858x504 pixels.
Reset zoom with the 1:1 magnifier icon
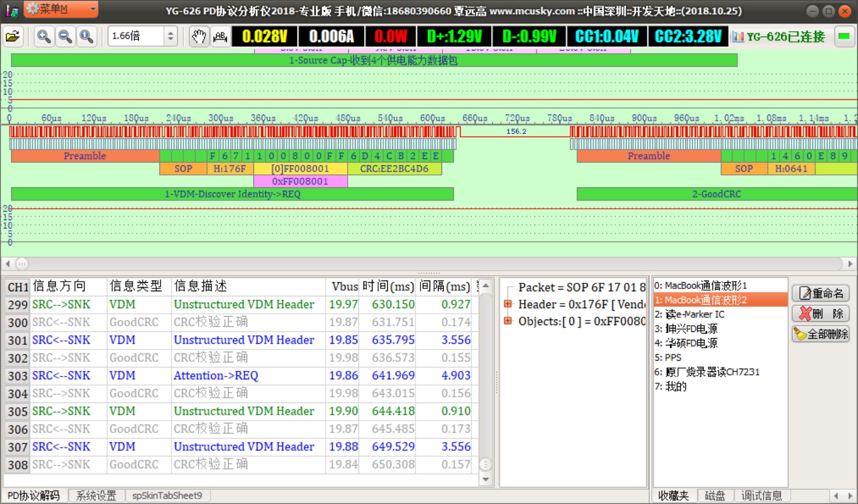click(86, 37)
